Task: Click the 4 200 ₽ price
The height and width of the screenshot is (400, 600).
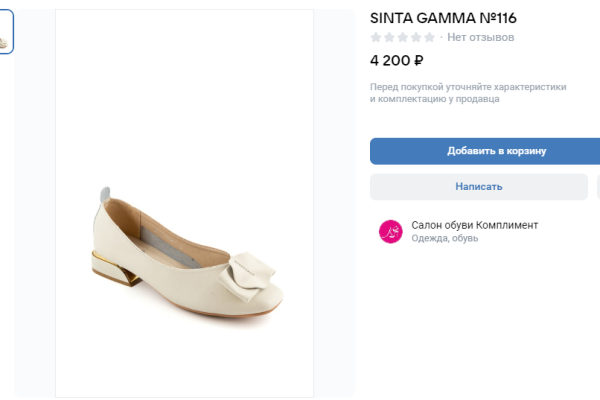Action: (397, 60)
